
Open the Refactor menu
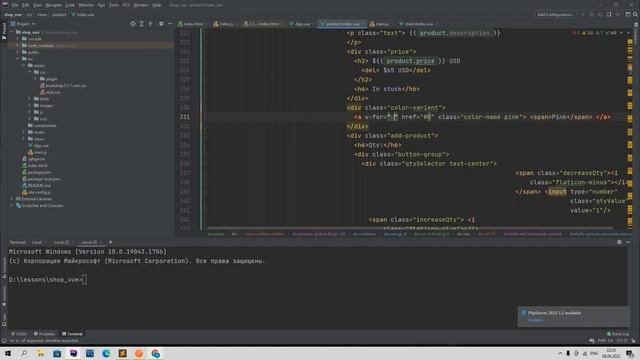[x=86, y=5]
